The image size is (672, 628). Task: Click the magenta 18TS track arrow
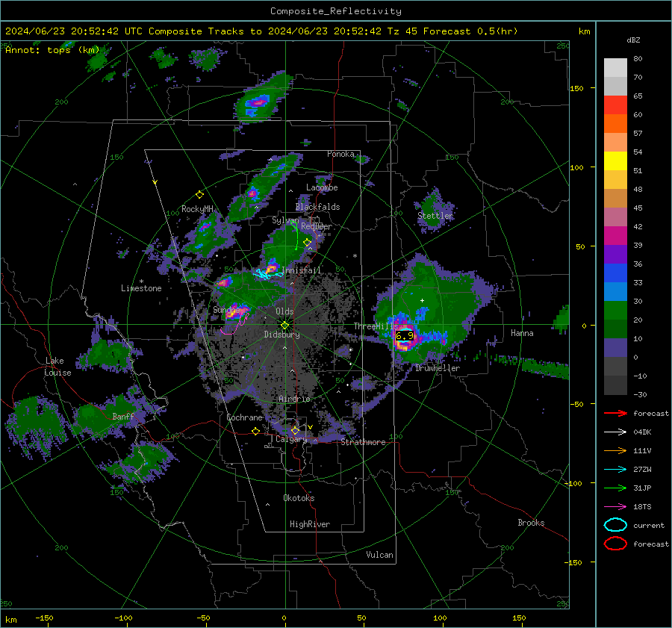615,507
